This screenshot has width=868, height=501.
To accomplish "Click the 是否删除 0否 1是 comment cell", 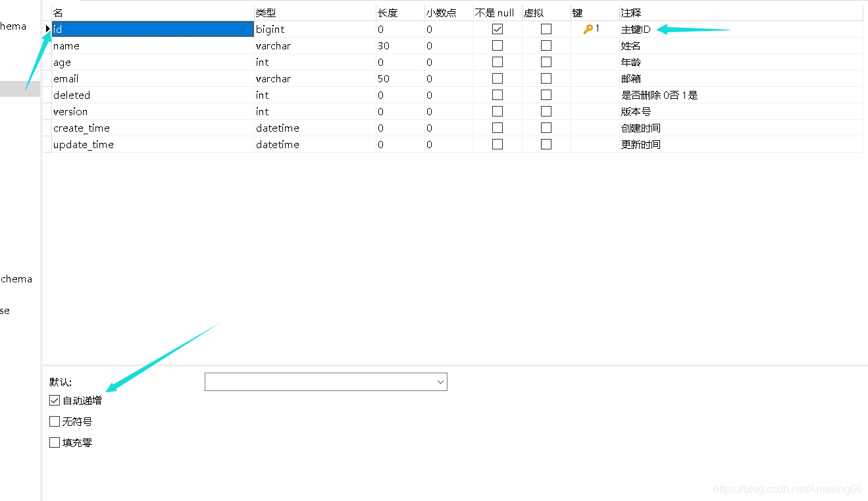I will click(x=741, y=95).
